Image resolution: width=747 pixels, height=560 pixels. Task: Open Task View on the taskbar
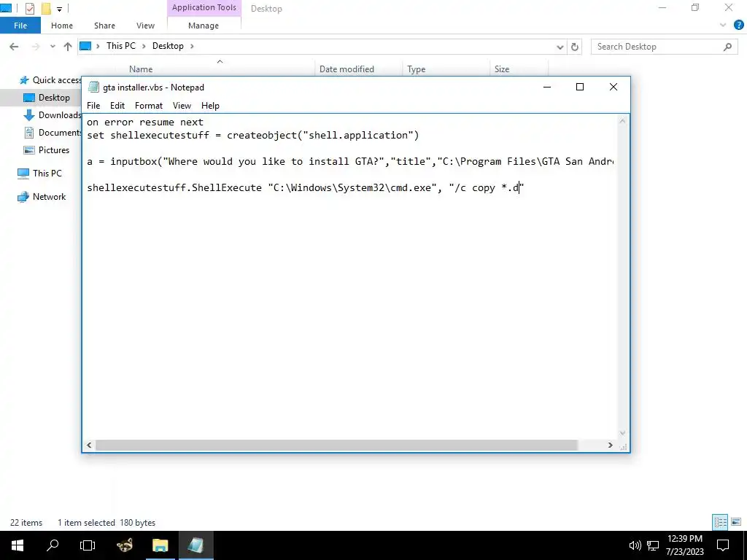pos(88,545)
